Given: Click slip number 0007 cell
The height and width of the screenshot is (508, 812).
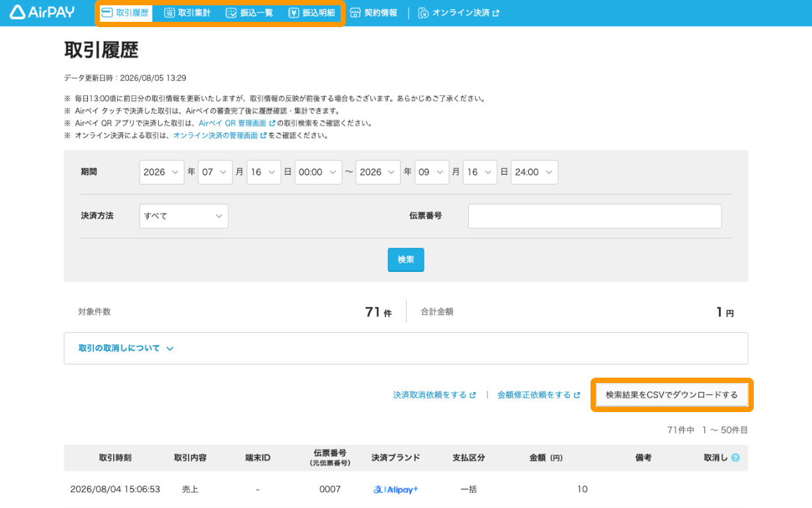Looking at the screenshot, I should pos(330,489).
